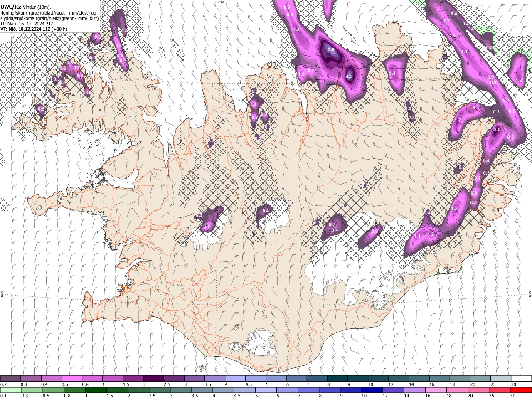Pick the lower legend swatch between 10 and 12
Image resolution: width=532 pixels, height=399 pixels.
tap(372, 390)
